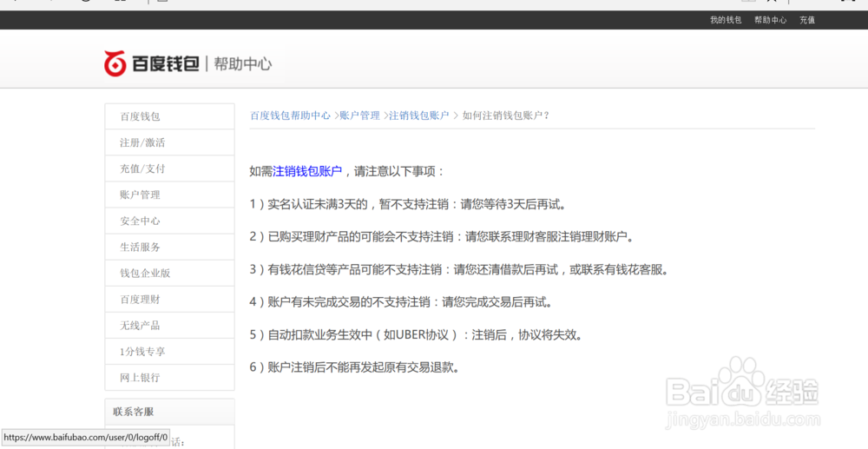
Task: Click the 联系客服 panel header
Action: (169, 412)
